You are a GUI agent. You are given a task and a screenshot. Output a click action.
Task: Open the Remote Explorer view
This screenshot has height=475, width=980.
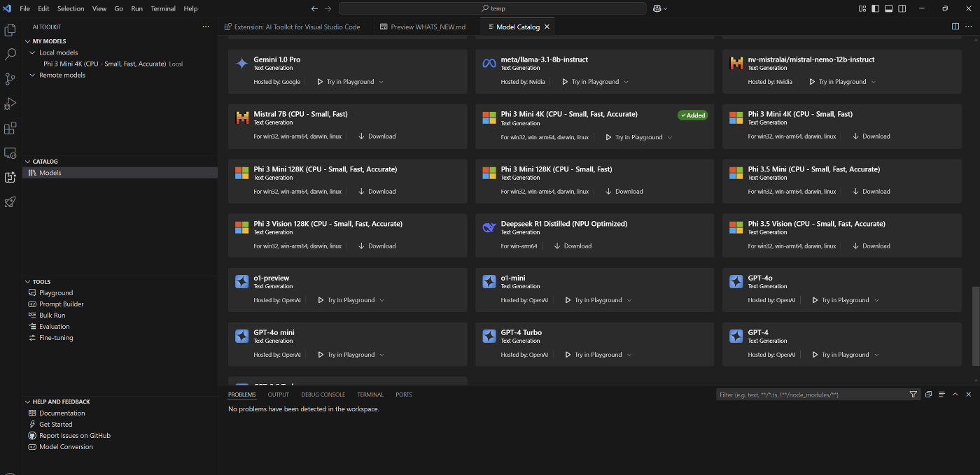[x=10, y=153]
